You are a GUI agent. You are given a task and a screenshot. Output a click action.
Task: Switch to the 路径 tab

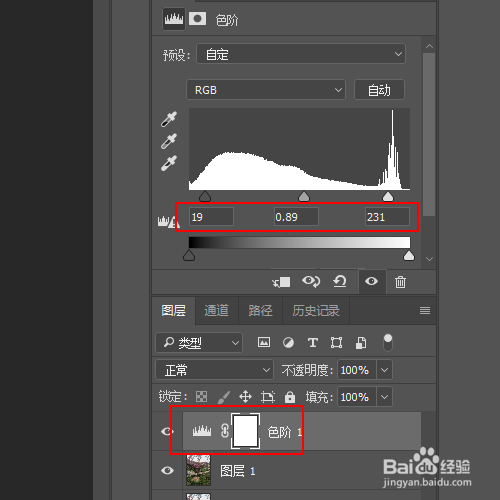(261, 311)
